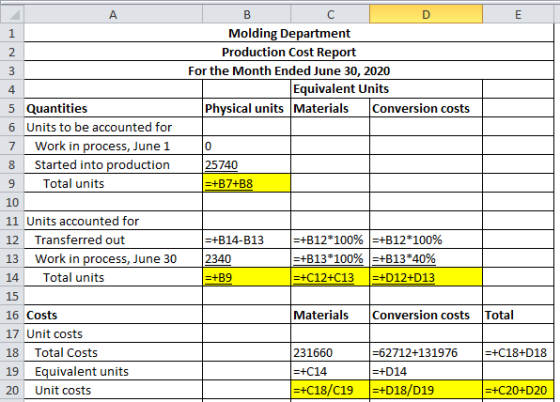Click the 'Physical units' header cell

pos(246,108)
